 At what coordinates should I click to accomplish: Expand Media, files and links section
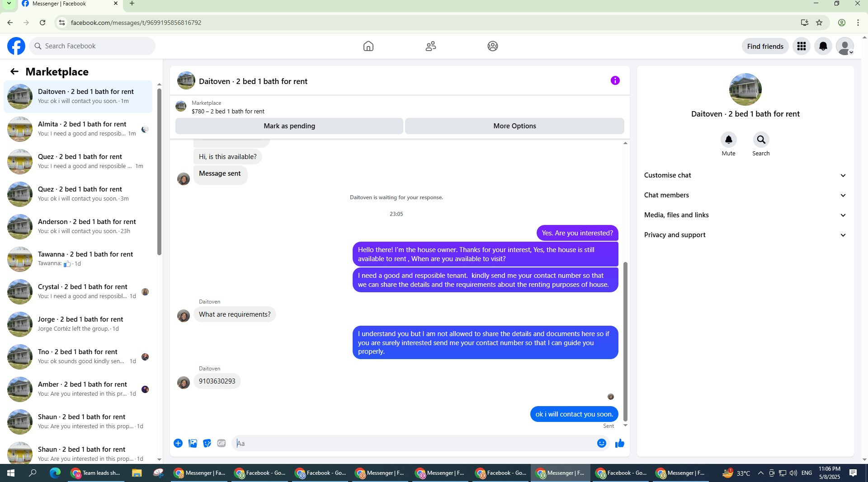(745, 215)
